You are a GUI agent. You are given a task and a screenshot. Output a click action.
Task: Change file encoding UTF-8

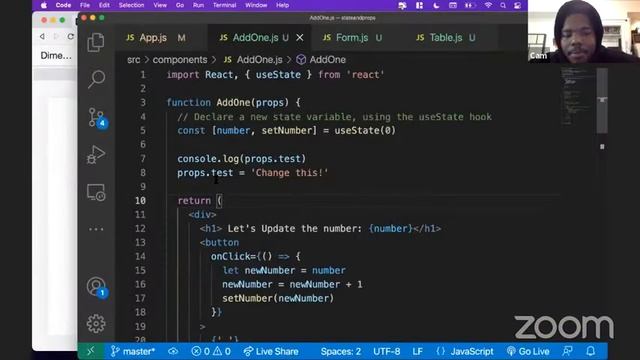(x=387, y=351)
